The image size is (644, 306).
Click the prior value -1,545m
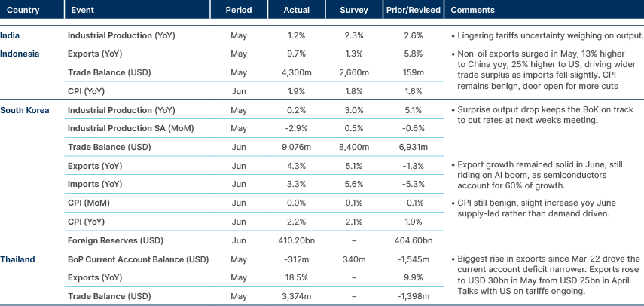tap(414, 259)
